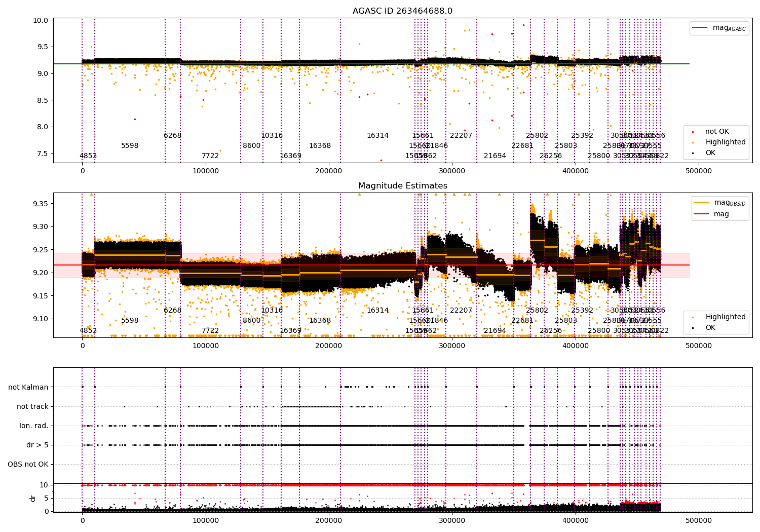This screenshot has height=532, width=760.
Task: Click OBSID label 6268 in top plot
Action: [173, 136]
